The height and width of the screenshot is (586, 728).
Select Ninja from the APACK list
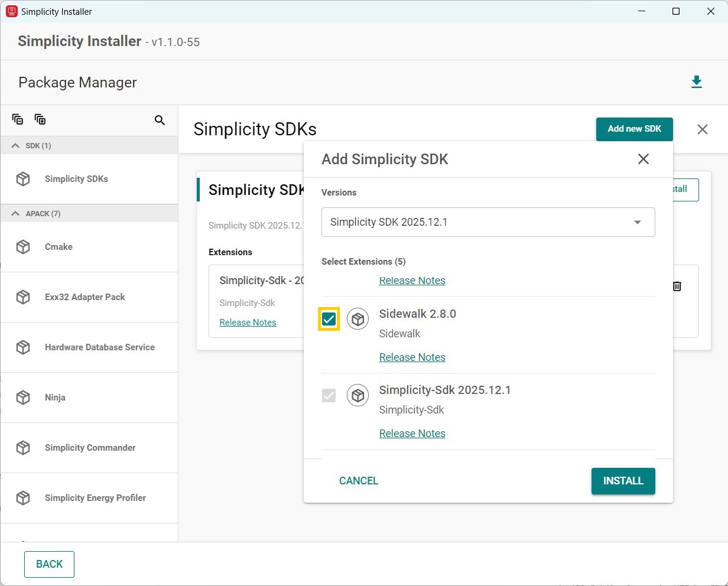55,398
